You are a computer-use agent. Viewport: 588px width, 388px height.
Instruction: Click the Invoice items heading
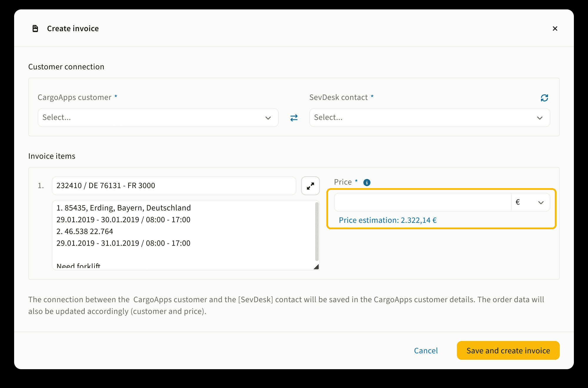coord(52,156)
